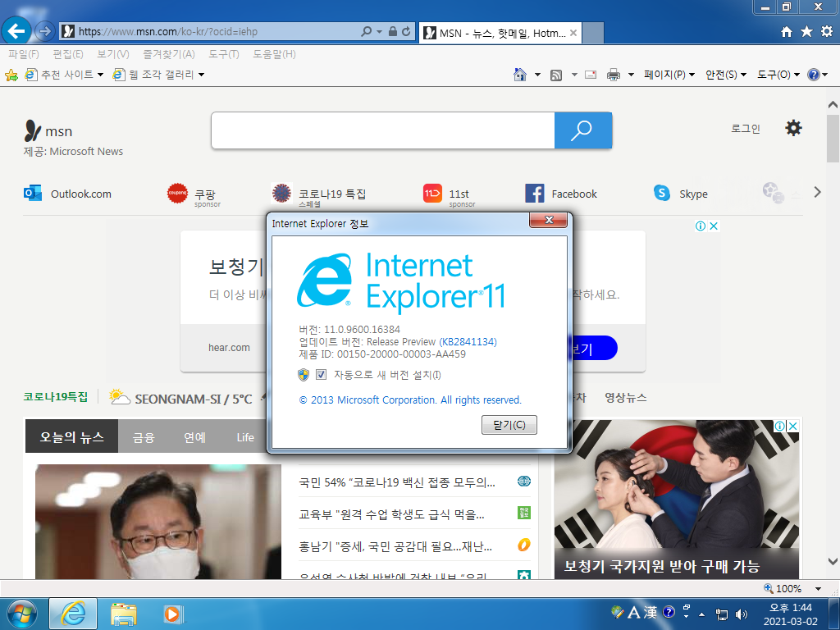Click the browser Back arrow button
This screenshot has width=840, height=630.
click(16, 31)
